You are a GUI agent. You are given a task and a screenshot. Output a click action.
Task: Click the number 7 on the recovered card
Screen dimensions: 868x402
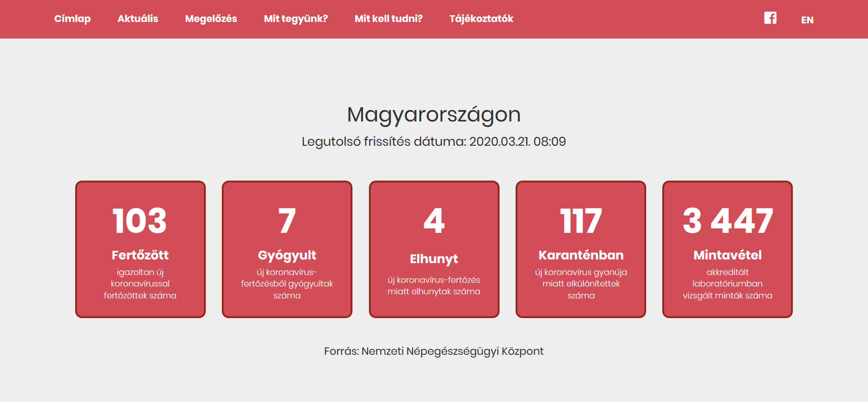(x=287, y=221)
